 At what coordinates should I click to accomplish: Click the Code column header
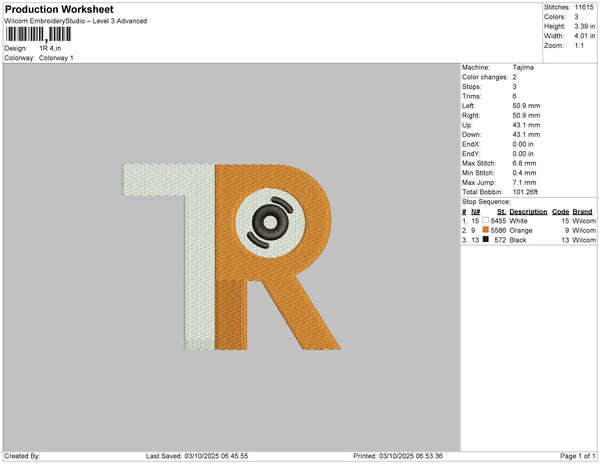click(560, 212)
